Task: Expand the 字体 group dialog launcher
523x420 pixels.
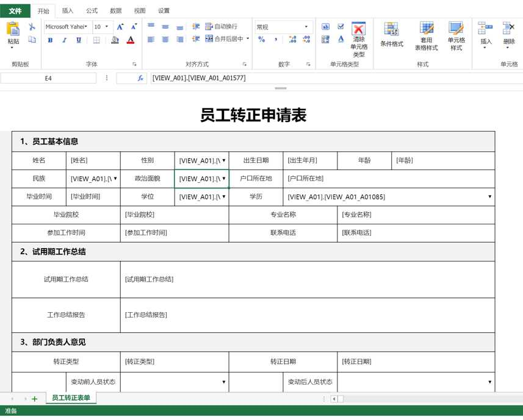Action: click(x=134, y=64)
